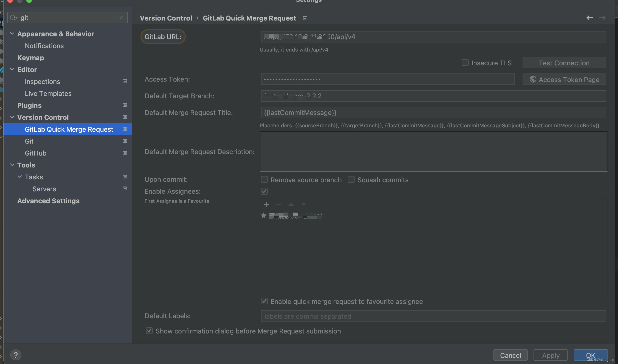This screenshot has height=364, width=618.
Task: Click project settings icon on Version Control row
Action: (125, 117)
